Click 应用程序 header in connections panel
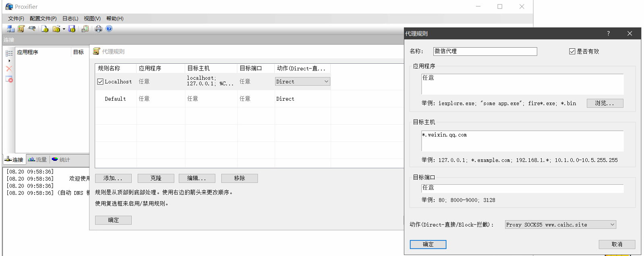 [x=43, y=52]
